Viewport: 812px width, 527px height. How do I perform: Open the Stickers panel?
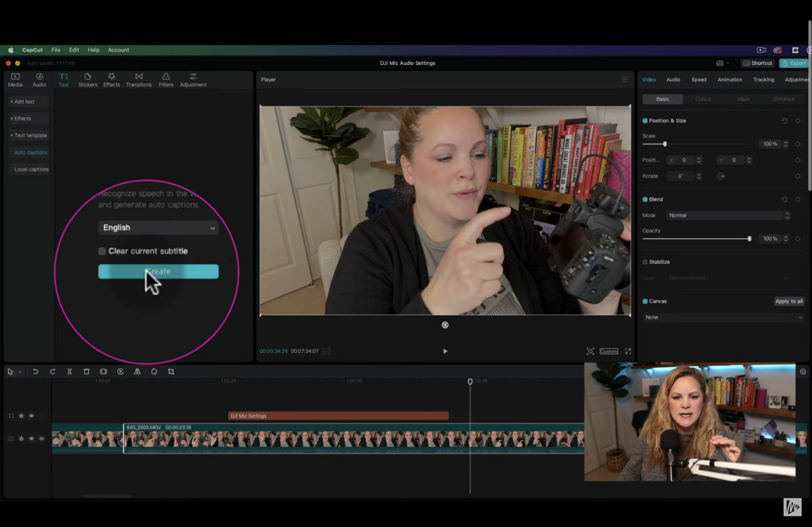tap(88, 80)
